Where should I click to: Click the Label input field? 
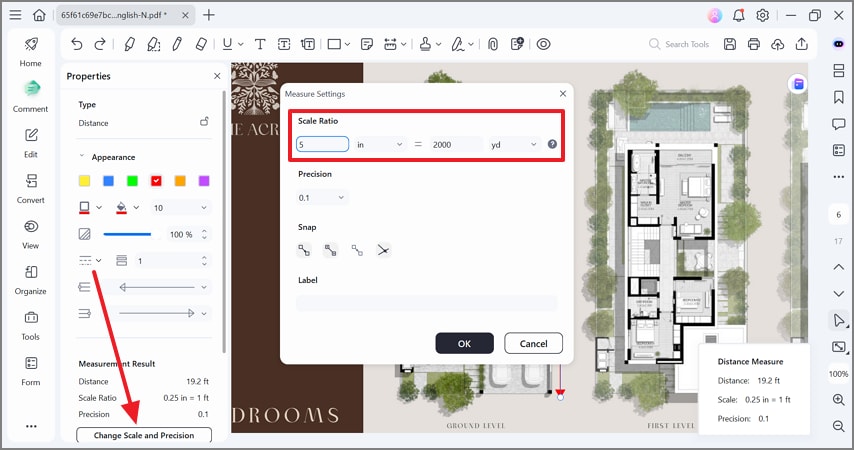427,303
